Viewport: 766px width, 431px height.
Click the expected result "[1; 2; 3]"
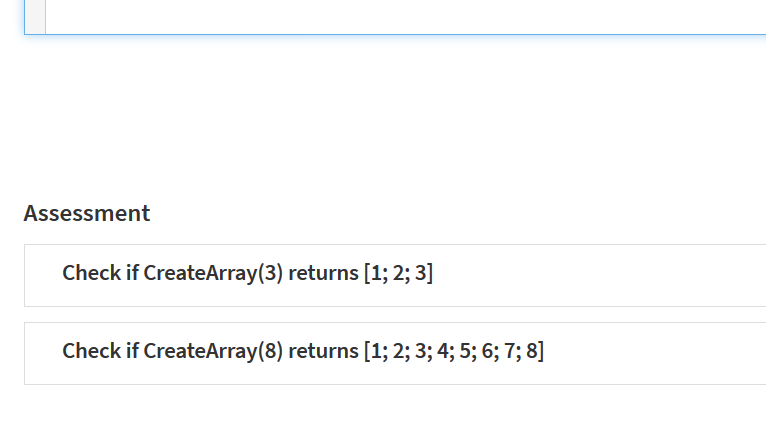click(x=398, y=273)
